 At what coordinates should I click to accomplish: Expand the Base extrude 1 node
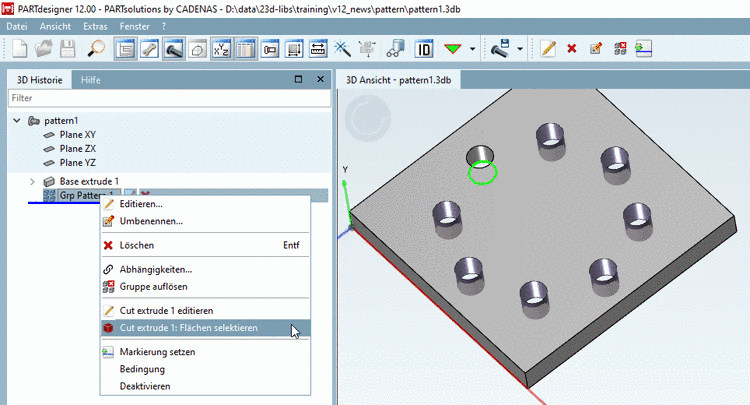click(33, 182)
